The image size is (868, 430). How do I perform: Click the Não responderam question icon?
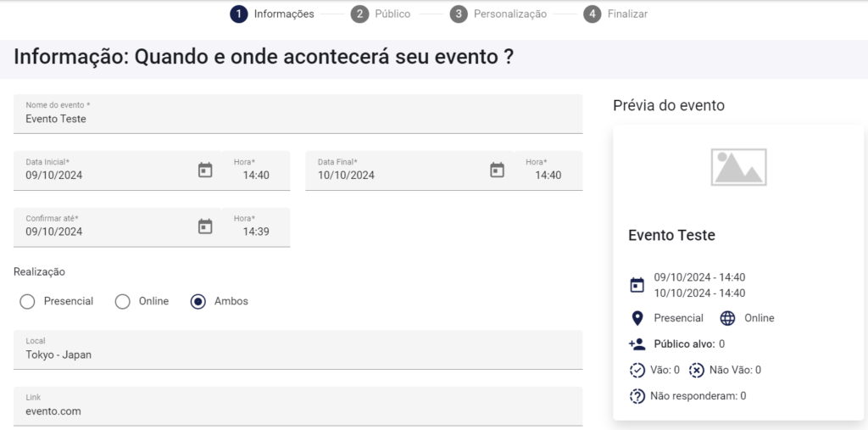tap(637, 396)
